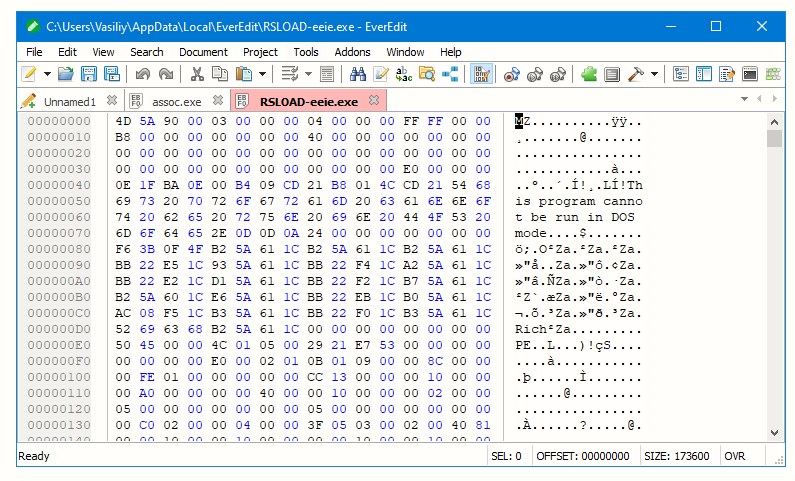Click the New document pencil icon
The height and width of the screenshot is (481, 795).
coord(29,75)
